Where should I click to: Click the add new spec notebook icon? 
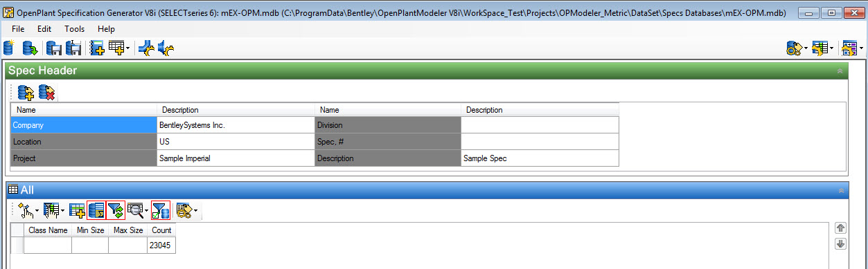click(97, 48)
